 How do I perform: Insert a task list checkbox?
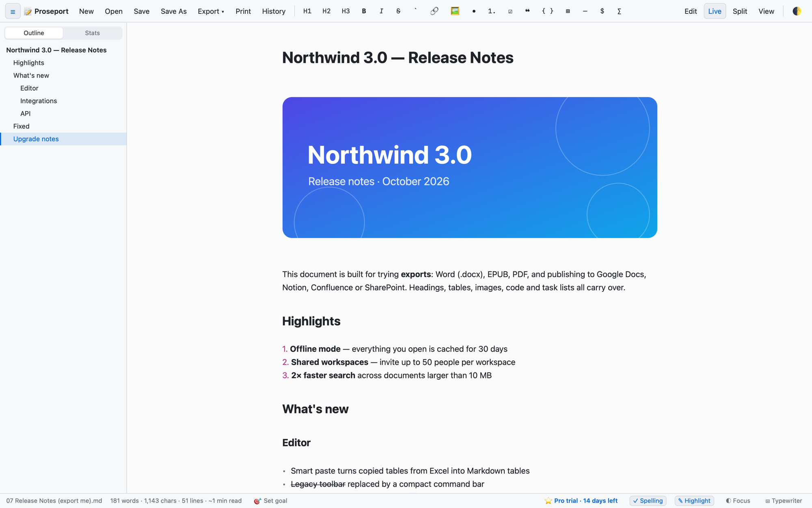(510, 11)
